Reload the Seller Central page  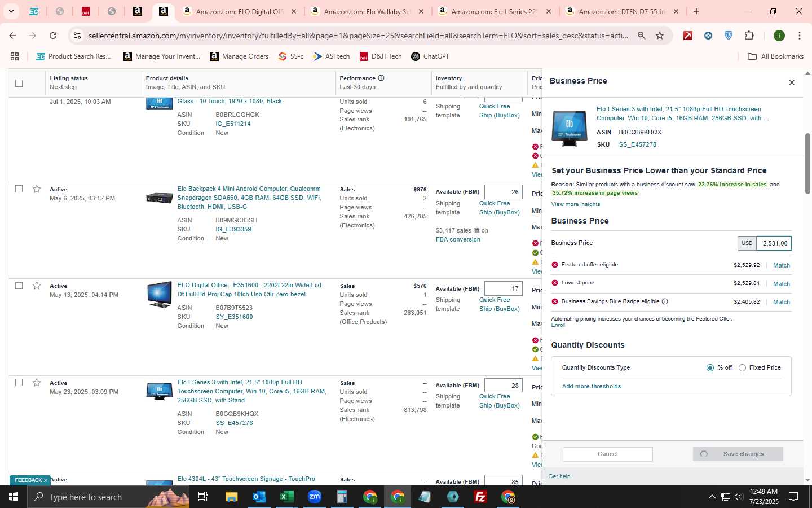click(53, 36)
